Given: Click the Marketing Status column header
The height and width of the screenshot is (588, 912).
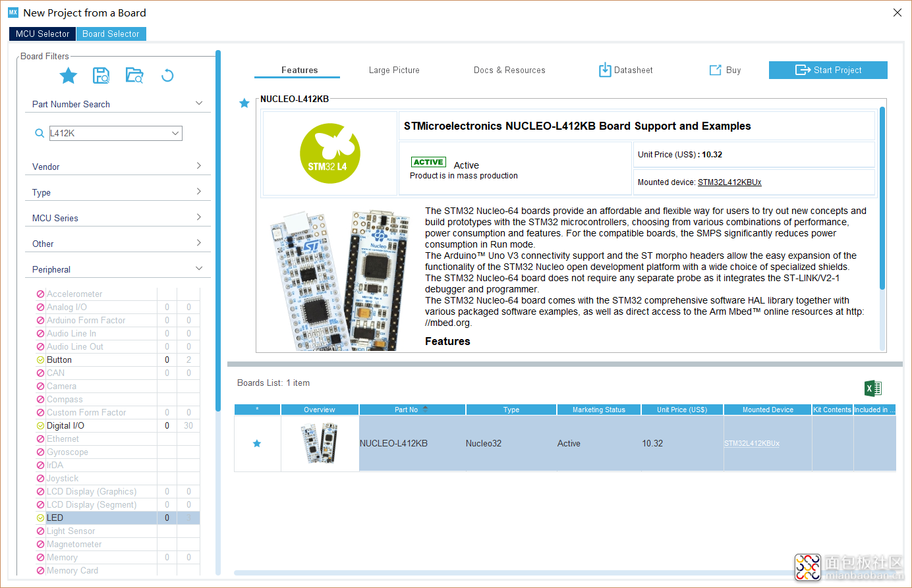Looking at the screenshot, I should pyautogui.click(x=598, y=410).
